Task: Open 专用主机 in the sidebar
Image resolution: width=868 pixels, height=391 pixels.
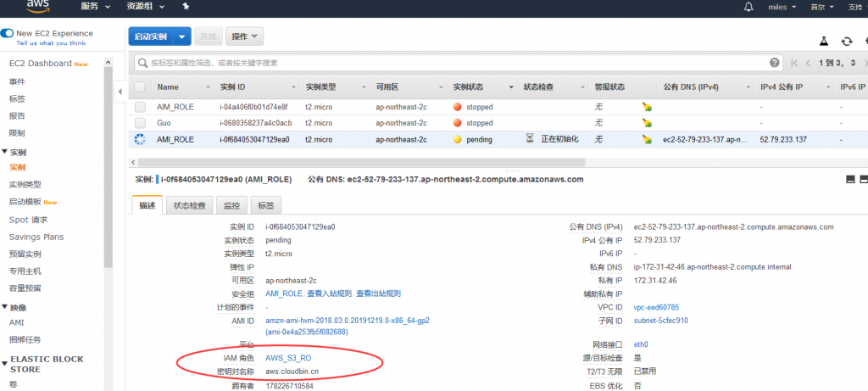Action: [25, 271]
